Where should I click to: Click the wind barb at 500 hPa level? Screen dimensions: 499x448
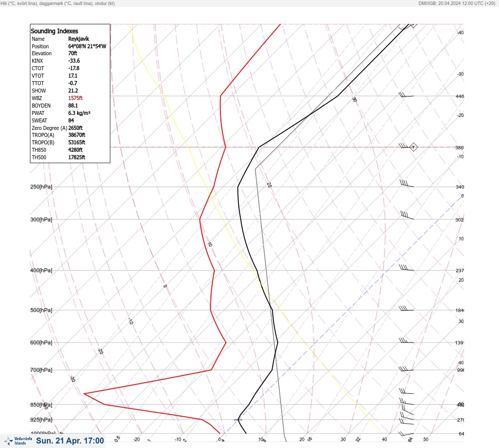pos(406,308)
